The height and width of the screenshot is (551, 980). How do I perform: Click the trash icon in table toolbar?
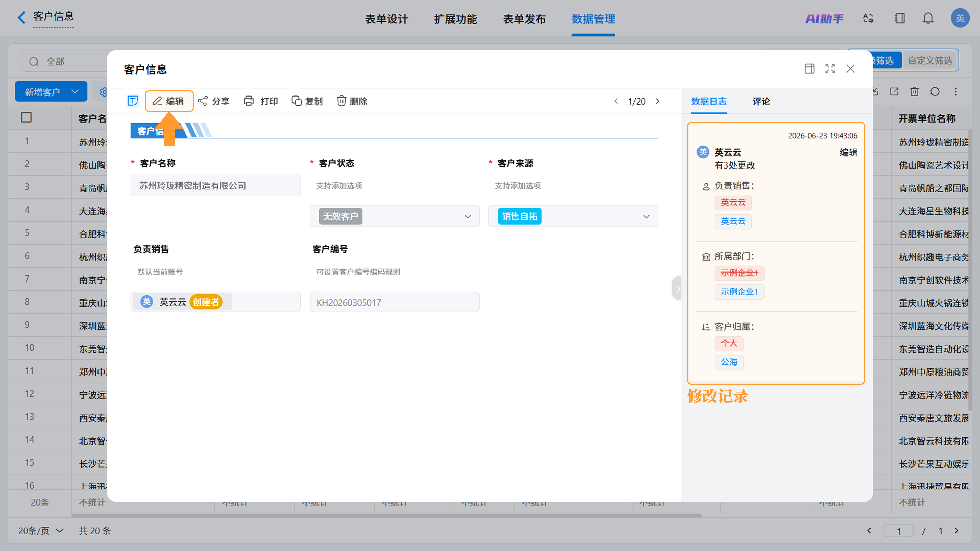tap(915, 92)
